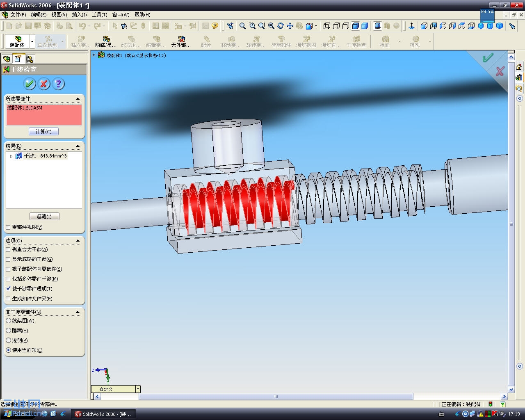Click the Previous View icon
Image resolution: width=525 pixels, height=420 pixels.
[230, 26]
